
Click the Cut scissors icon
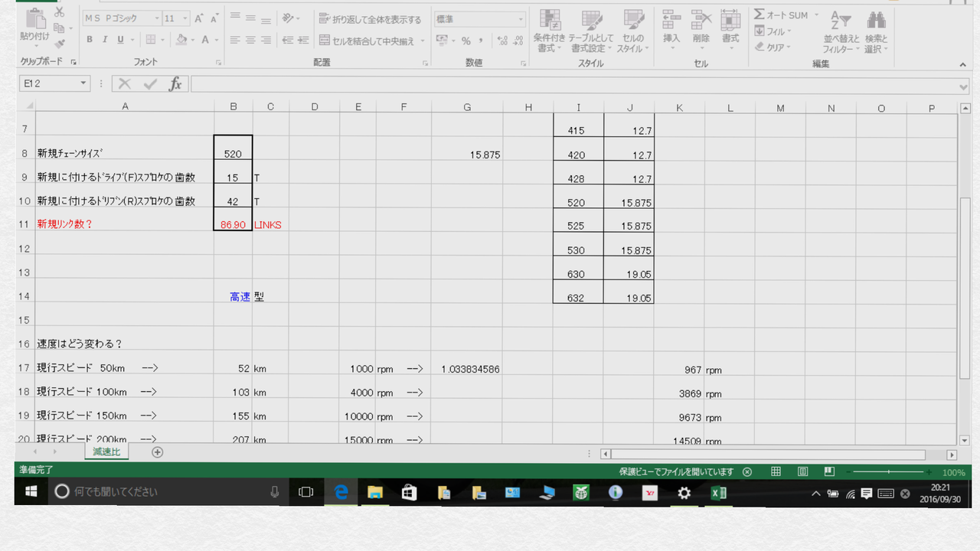click(60, 13)
